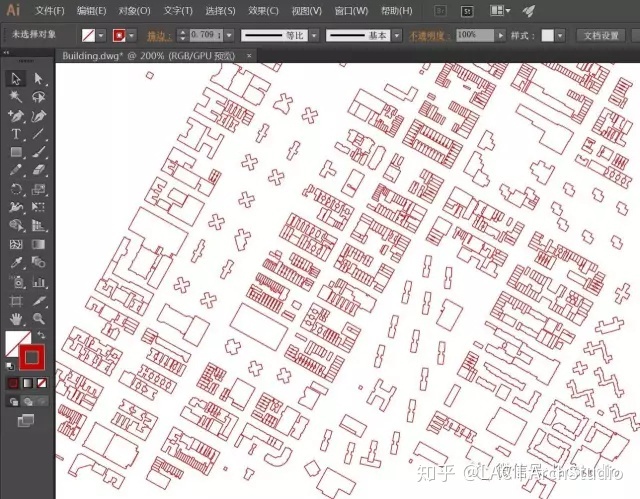Select the Artboard tool
The width and height of the screenshot is (640, 499).
[x=16, y=301]
